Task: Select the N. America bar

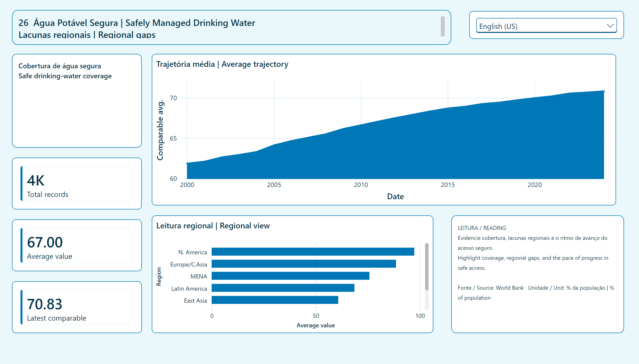Action: 313,252
